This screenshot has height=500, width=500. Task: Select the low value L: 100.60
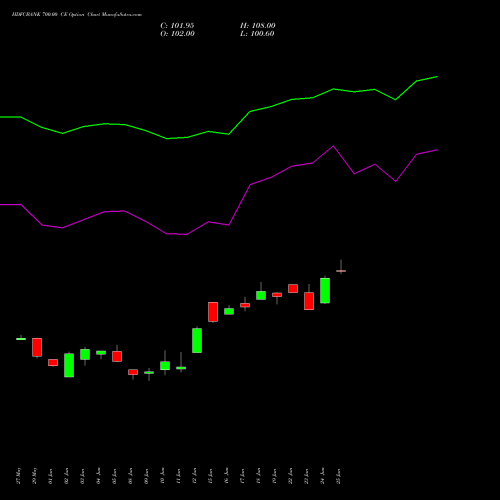point(257,34)
